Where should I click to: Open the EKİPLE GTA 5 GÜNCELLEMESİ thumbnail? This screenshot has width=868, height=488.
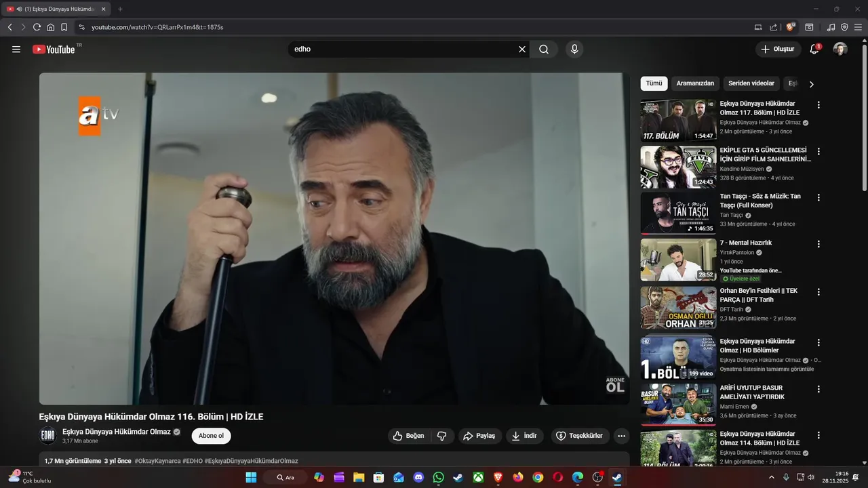678,167
